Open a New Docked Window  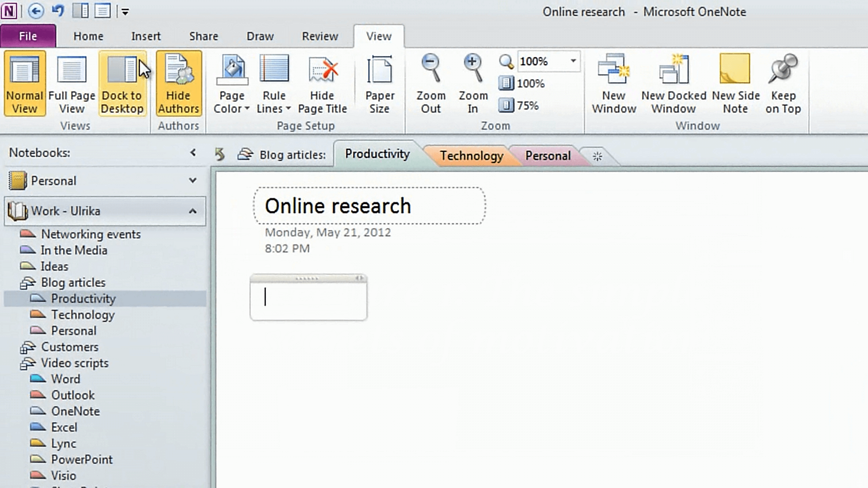click(674, 84)
